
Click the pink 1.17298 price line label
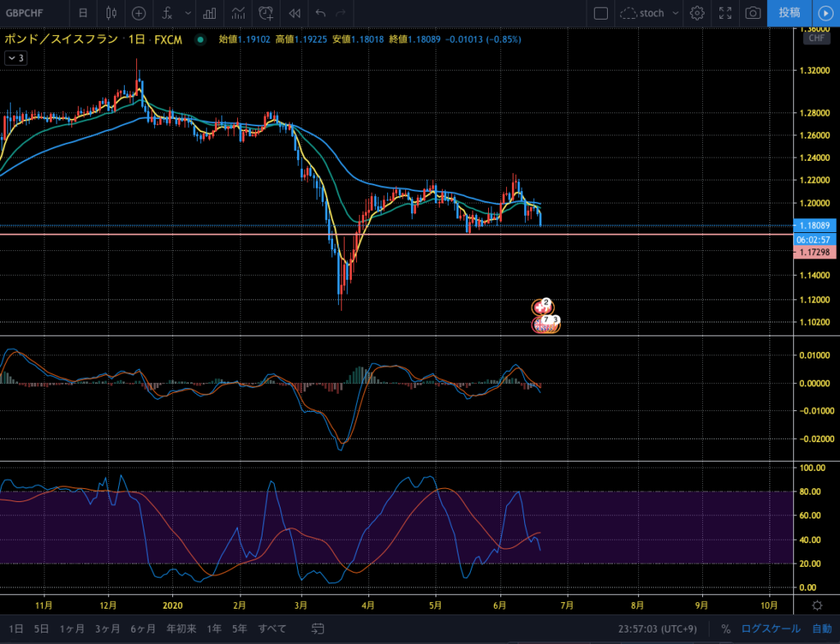pos(815,252)
